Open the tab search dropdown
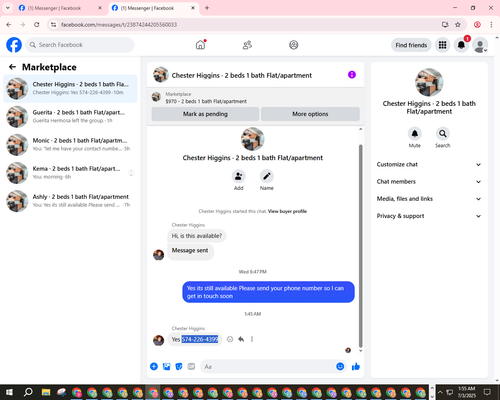Screen dimensions: 500x400 click(8, 8)
